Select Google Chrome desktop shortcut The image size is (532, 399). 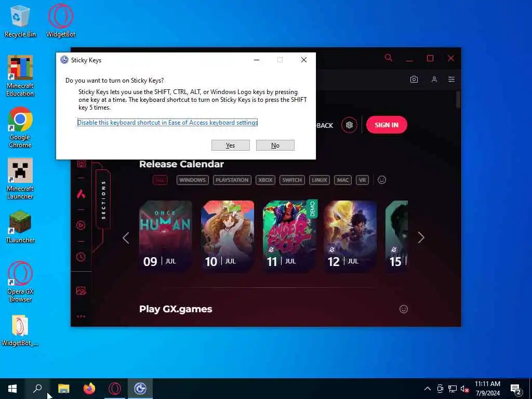point(20,128)
